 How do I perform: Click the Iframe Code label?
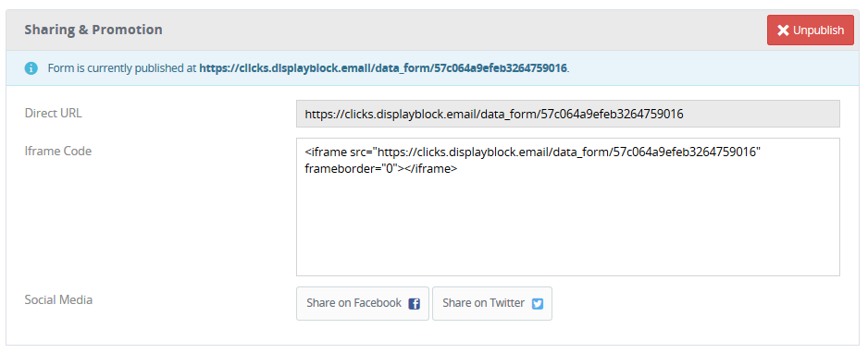coord(58,151)
